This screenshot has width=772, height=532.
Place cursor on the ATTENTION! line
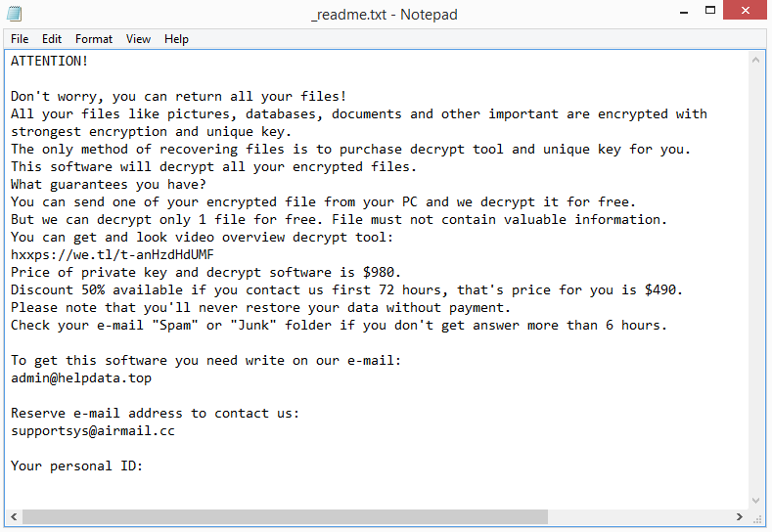click(x=49, y=61)
